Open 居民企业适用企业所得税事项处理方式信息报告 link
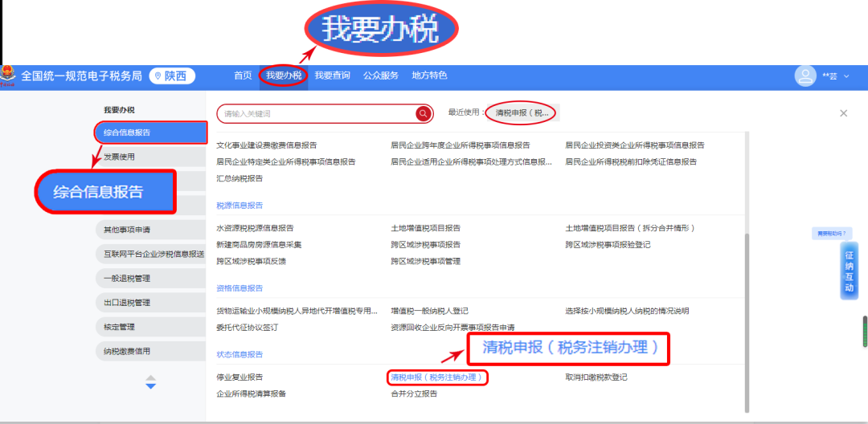868x424 pixels. [x=472, y=162]
